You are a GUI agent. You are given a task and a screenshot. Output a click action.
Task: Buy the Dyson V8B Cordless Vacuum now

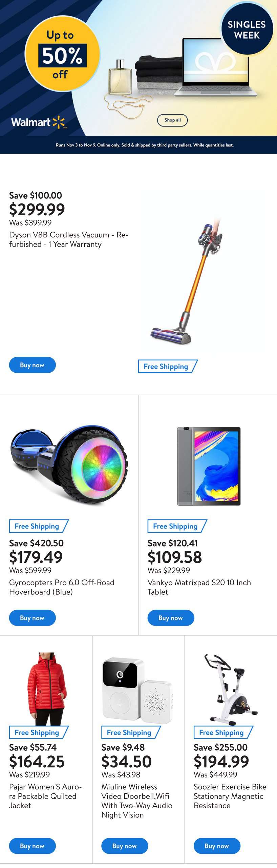(x=33, y=365)
